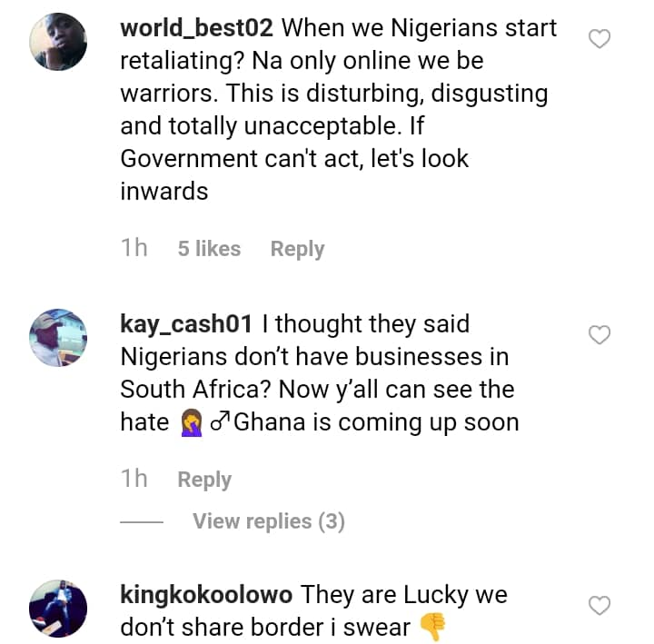Click the thumbs-down emoji in kingkokoolowo's comment
The height and width of the screenshot is (644, 654).
click(x=433, y=627)
